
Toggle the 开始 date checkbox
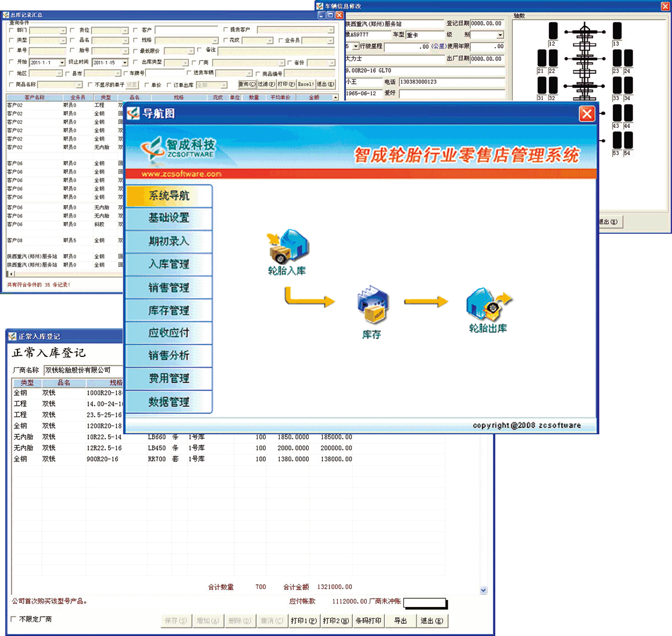12,62
